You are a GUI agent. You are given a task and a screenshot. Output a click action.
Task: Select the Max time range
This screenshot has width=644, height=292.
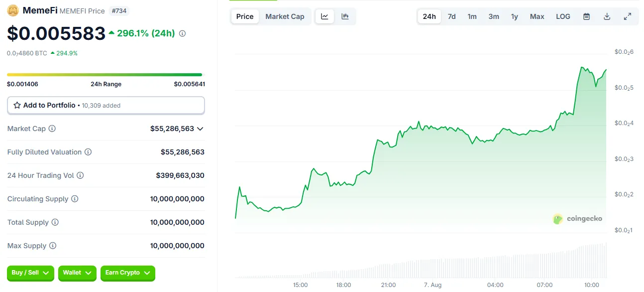coord(537,16)
